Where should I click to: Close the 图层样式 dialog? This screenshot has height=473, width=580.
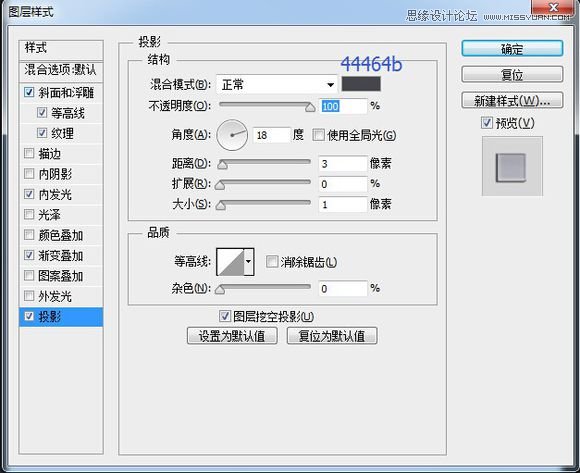[554, 7]
